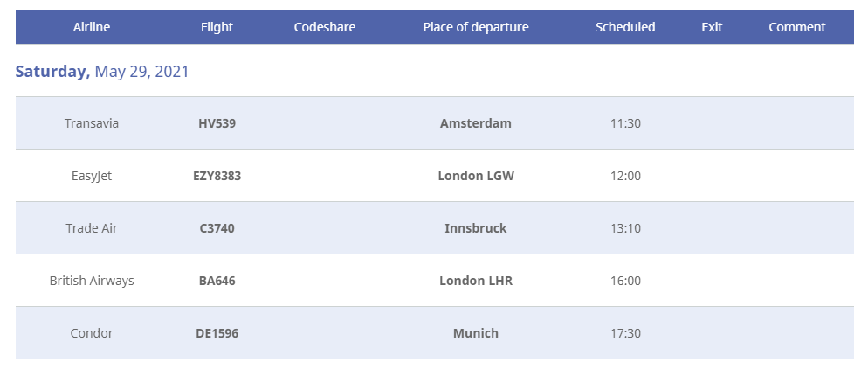Select the Saturday, May 29, 2021 date heading
The width and height of the screenshot is (868, 369).
point(102,72)
